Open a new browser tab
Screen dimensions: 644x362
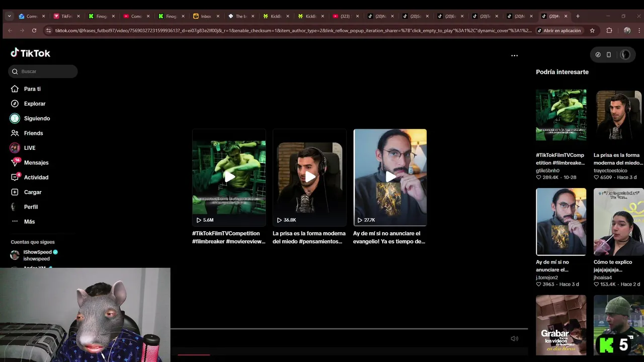pyautogui.click(x=578, y=16)
